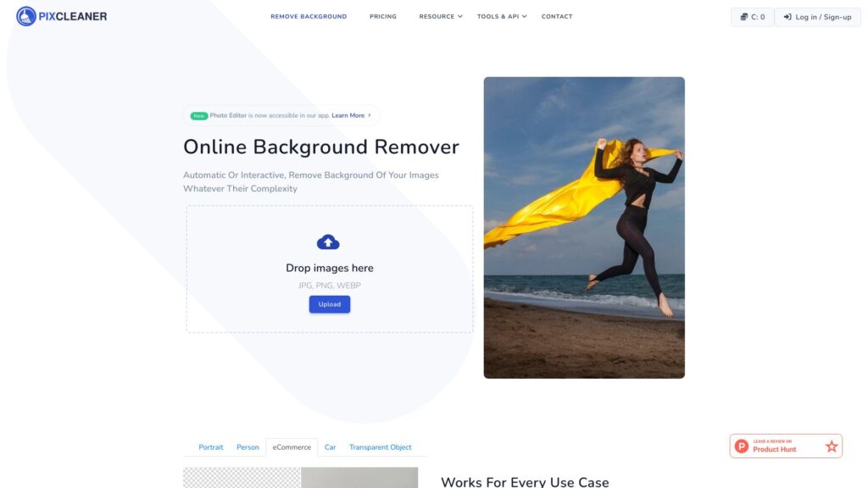Switch to the Car tab

tap(330, 447)
